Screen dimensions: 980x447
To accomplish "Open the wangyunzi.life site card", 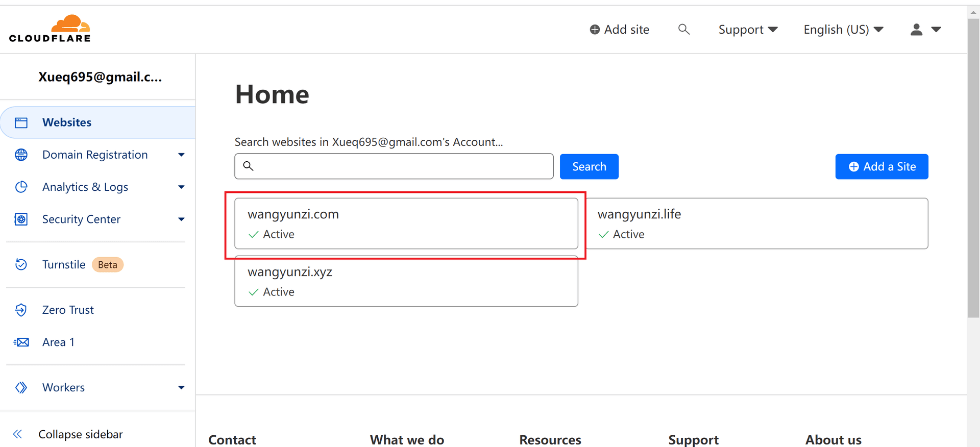I will (x=757, y=224).
